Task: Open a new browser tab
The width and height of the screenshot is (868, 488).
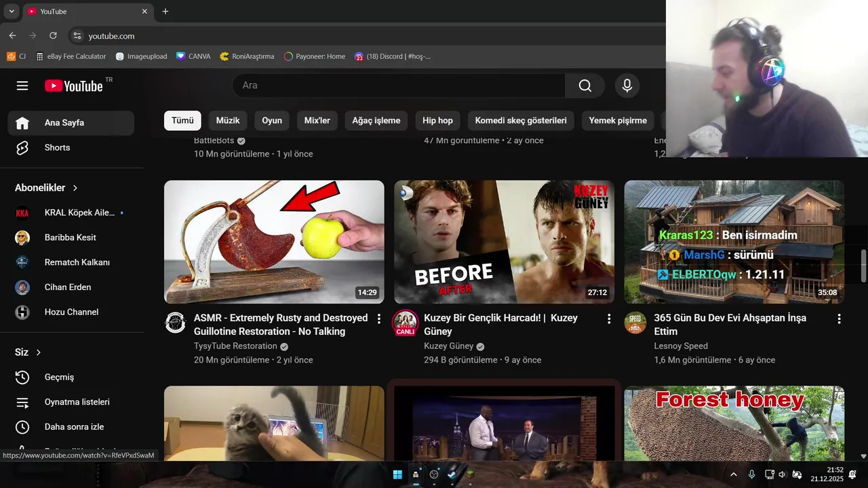Action: point(165,12)
